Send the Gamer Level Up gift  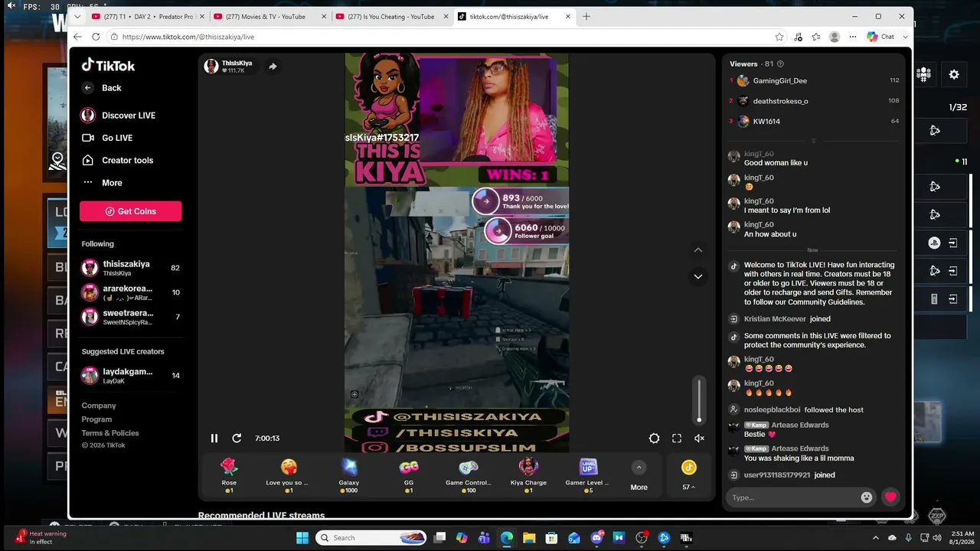coord(588,476)
